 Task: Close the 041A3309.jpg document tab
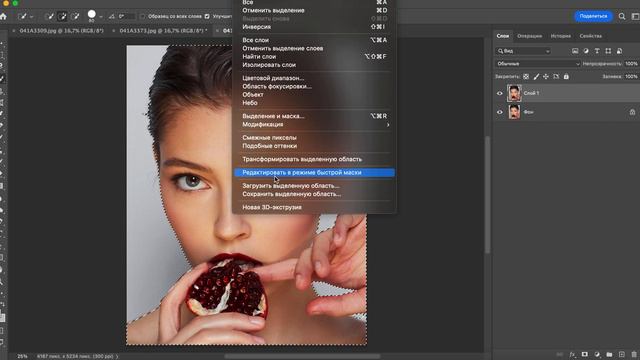coord(14,31)
